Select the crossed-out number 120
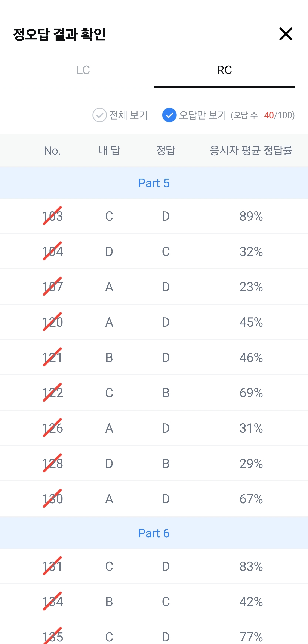This screenshot has height=644, width=308. point(52,322)
